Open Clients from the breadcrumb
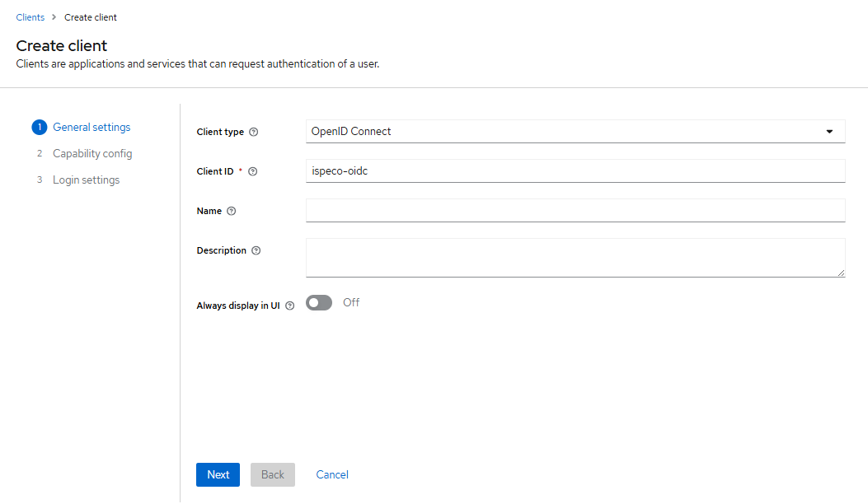Screen dimensions: 868x504 (30, 16)
